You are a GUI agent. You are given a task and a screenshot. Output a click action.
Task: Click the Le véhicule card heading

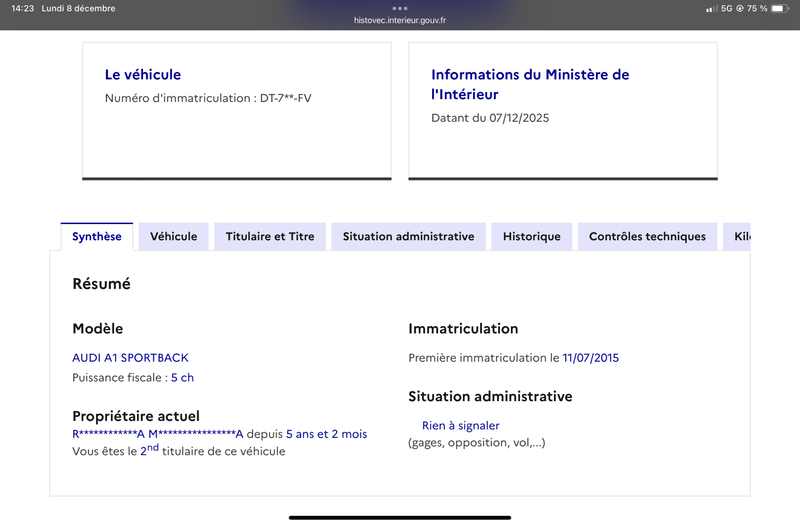click(143, 75)
